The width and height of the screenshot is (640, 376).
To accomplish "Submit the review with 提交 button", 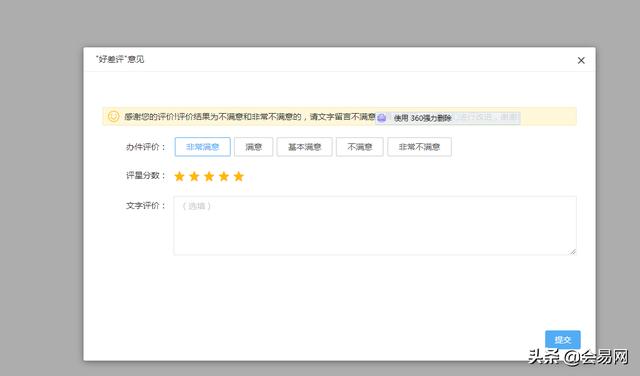I will [562, 340].
